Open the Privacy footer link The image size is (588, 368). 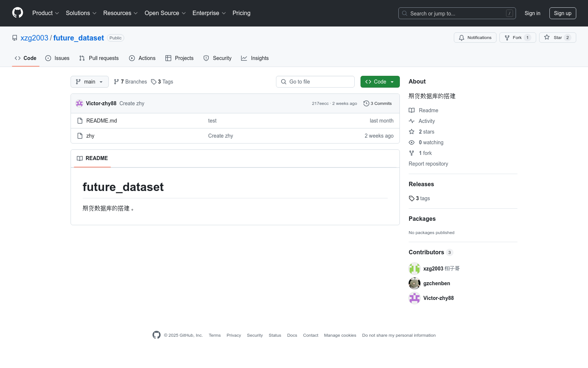point(234,335)
